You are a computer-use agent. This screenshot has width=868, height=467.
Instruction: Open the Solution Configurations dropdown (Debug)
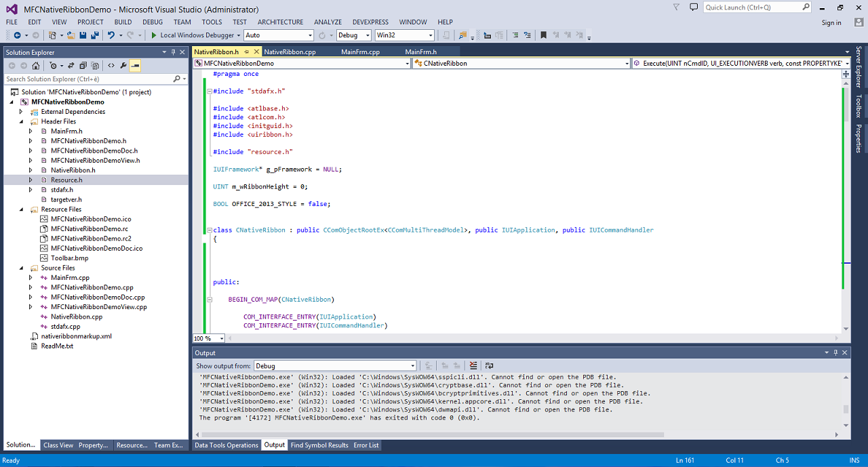(353, 35)
